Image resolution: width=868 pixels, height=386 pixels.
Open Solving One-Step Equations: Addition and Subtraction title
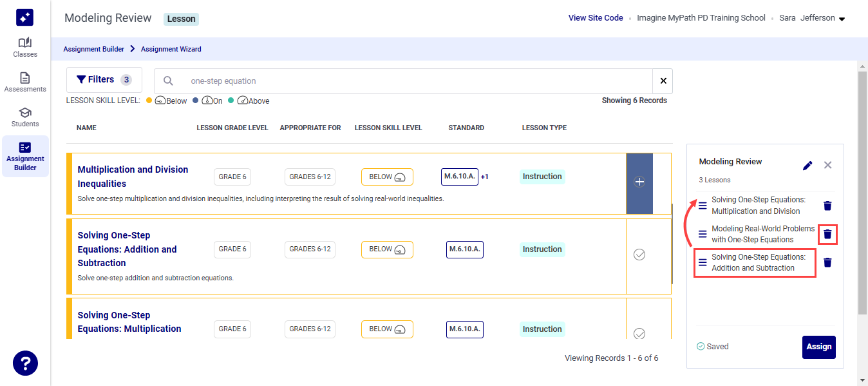tap(127, 249)
